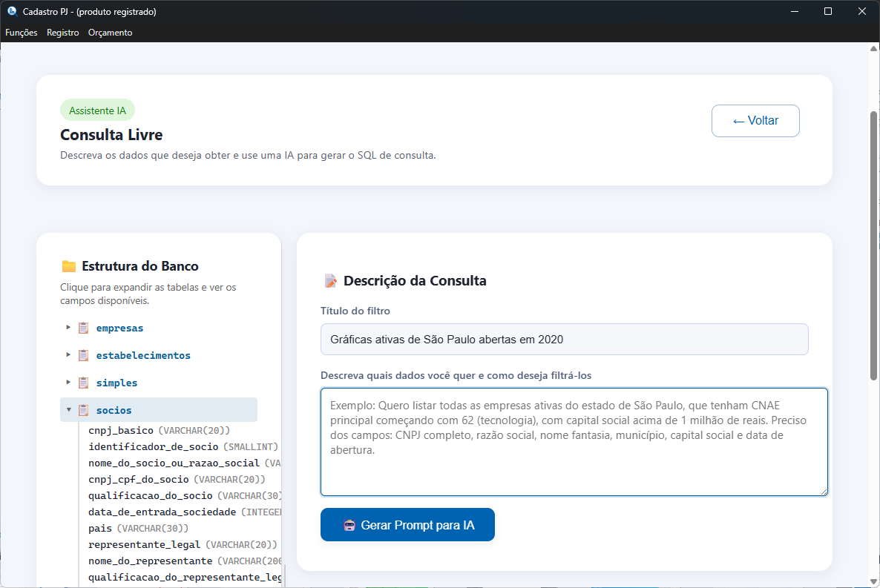Image resolution: width=880 pixels, height=588 pixels.
Task: Open the Funções menu
Action: click(x=22, y=33)
